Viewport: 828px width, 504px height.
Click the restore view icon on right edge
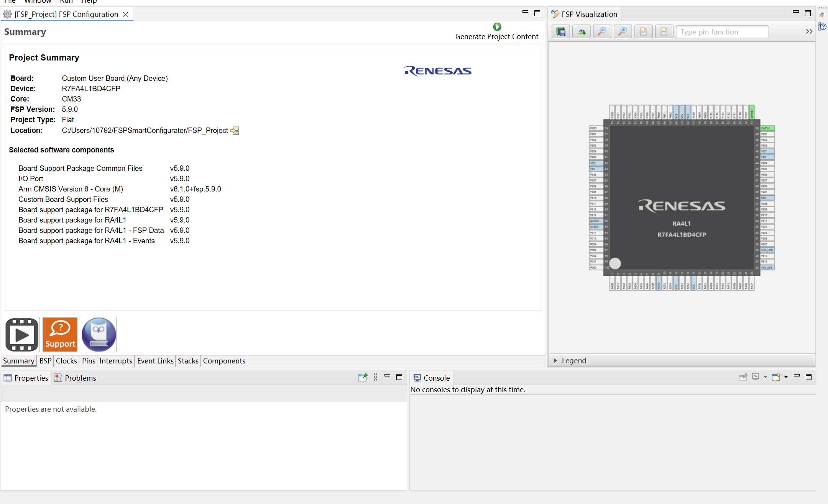pyautogui.click(x=822, y=15)
